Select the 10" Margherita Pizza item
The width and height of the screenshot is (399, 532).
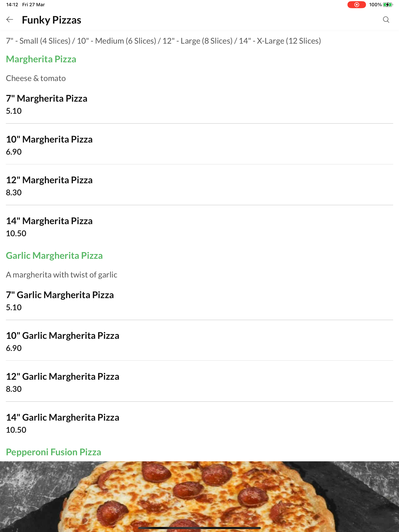(199, 145)
